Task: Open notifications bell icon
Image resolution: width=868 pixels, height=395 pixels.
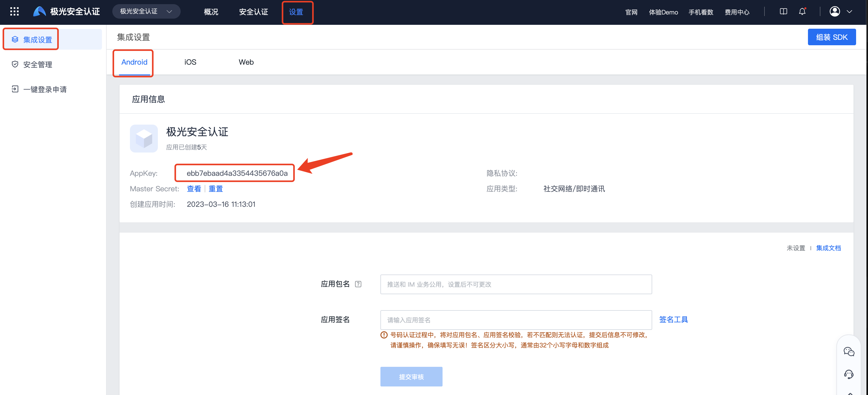Action: (x=802, y=11)
